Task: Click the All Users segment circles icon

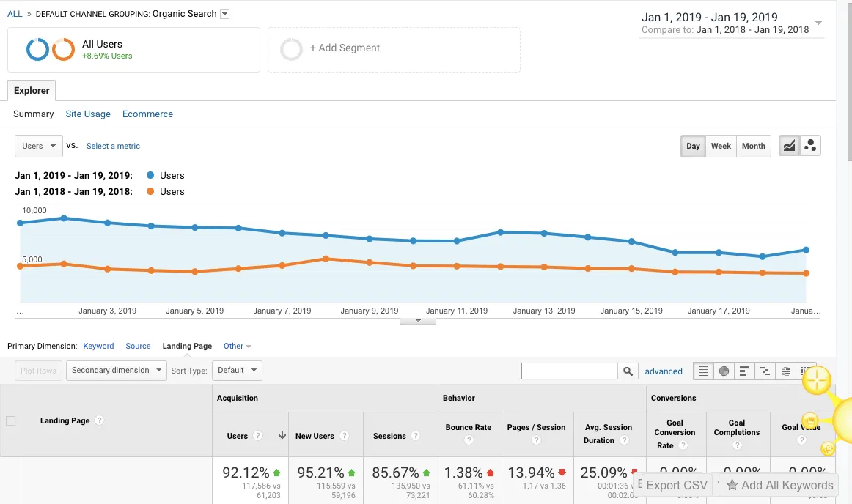Action: coord(51,49)
